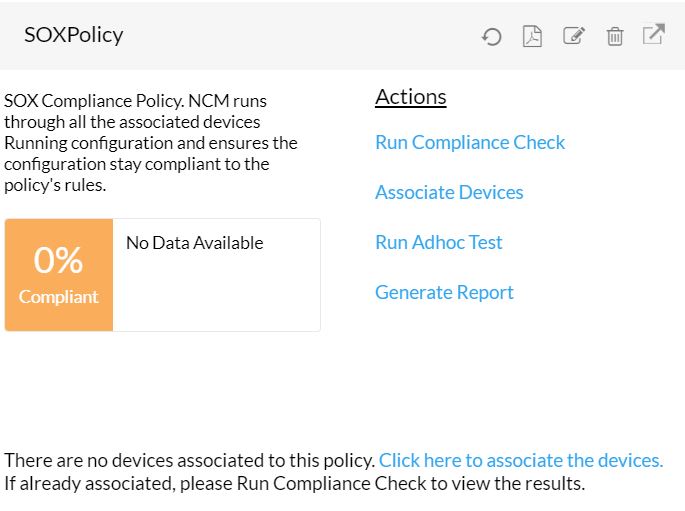Screen dimensions: 685x511
Task: Run Compliance Check from the Actions list
Action: click(470, 142)
